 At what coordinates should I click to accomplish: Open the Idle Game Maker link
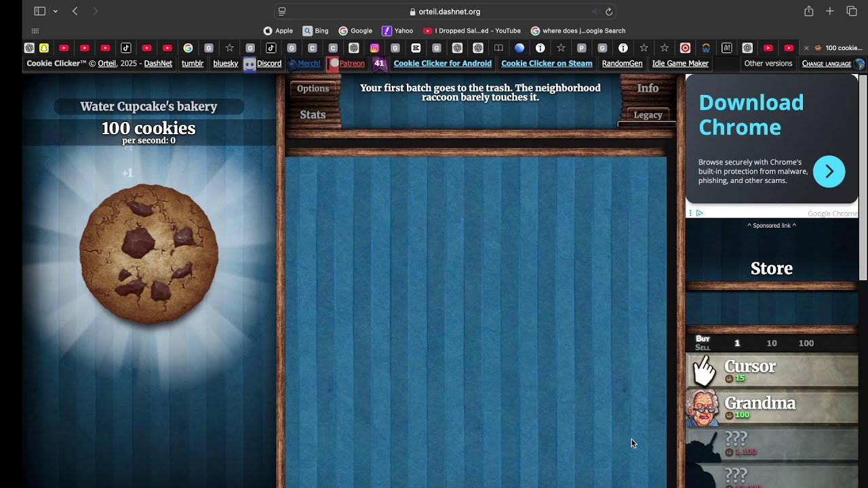pyautogui.click(x=680, y=64)
